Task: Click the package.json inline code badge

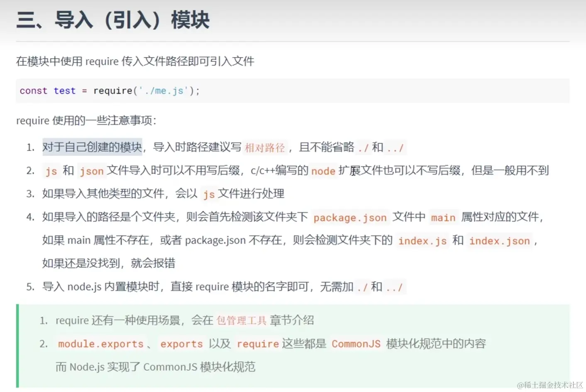Action: click(349, 217)
